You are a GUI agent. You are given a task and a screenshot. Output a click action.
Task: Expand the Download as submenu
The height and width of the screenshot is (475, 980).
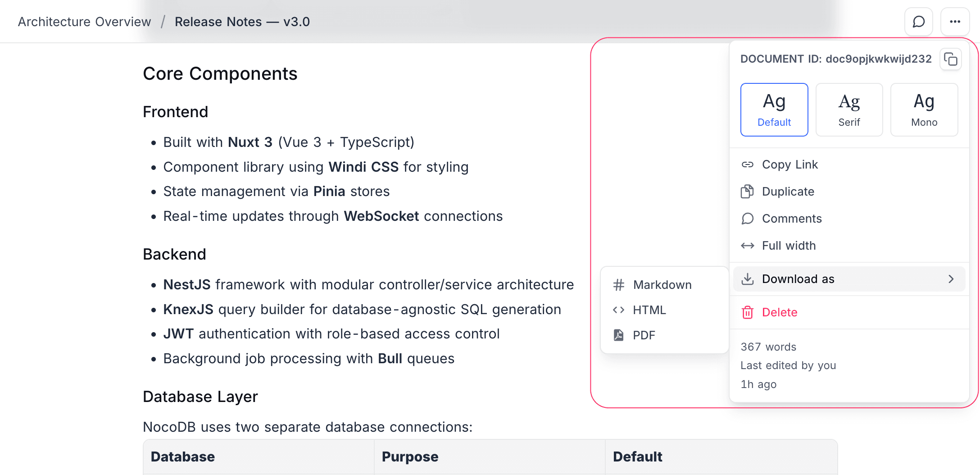[x=798, y=279]
